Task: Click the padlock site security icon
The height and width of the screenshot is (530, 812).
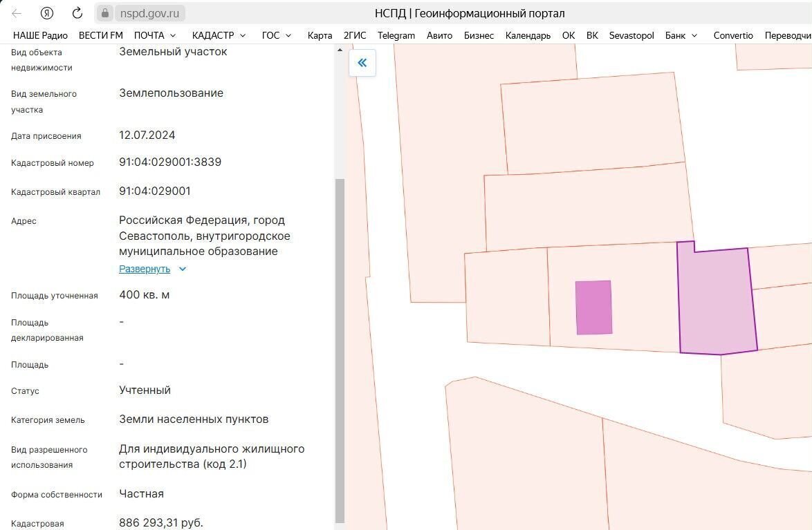Action: click(x=105, y=13)
